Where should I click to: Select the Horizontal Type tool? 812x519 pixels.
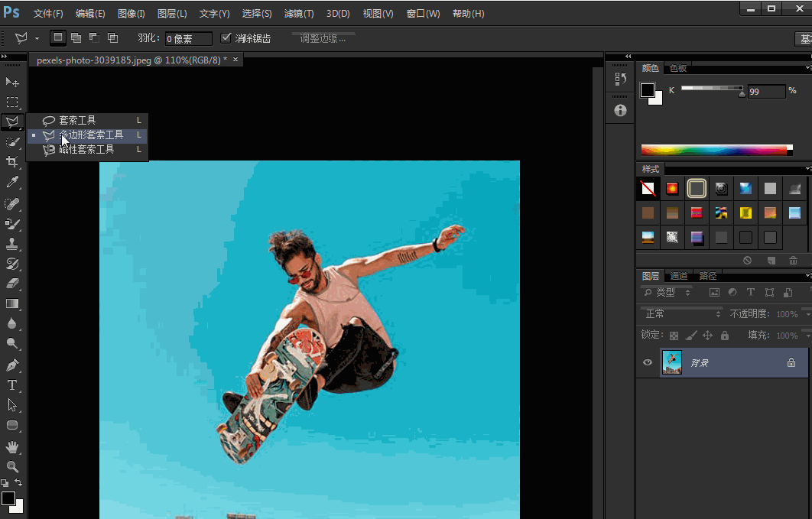pyautogui.click(x=12, y=385)
